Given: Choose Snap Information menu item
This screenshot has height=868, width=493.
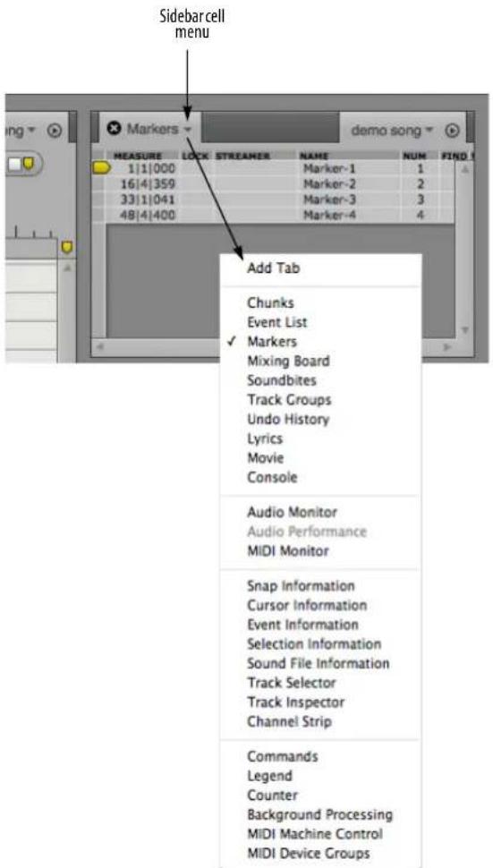Looking at the screenshot, I should (301, 586).
